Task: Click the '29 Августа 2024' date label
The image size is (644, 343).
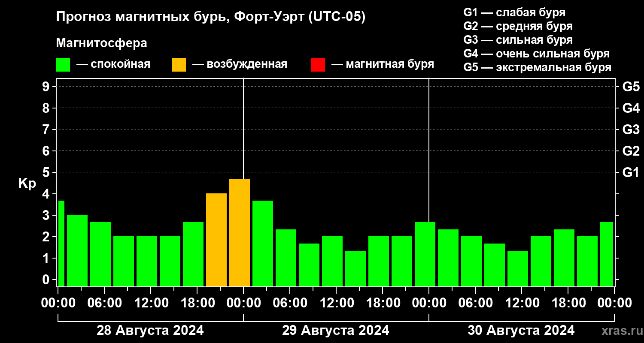Action: coord(336,331)
